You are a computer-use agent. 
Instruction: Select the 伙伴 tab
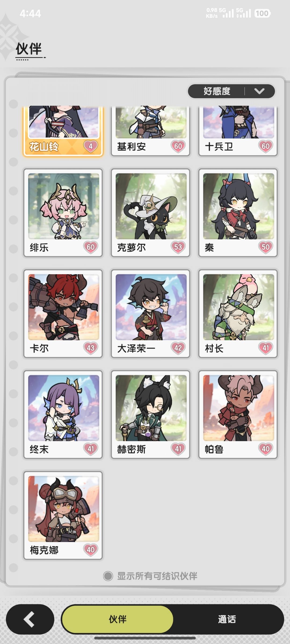pyautogui.click(x=117, y=619)
